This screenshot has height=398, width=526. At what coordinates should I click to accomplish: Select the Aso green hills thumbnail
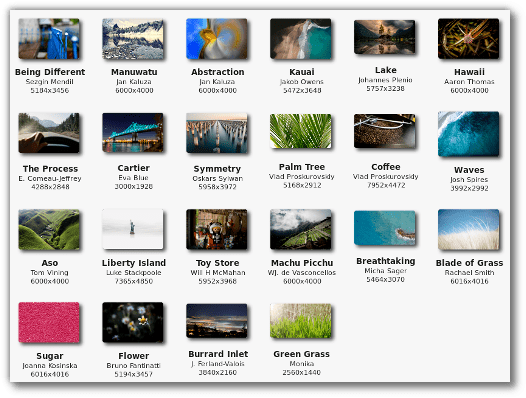point(49,230)
